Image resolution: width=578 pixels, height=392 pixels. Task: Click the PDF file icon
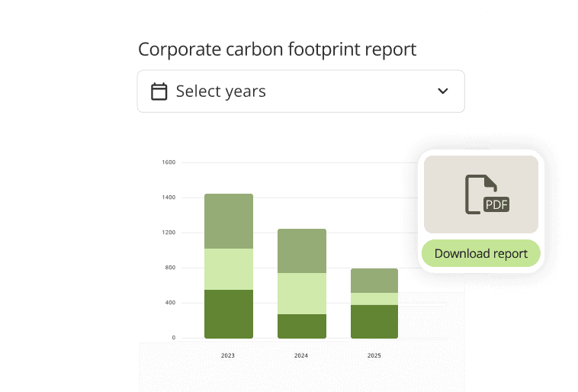tap(486, 194)
